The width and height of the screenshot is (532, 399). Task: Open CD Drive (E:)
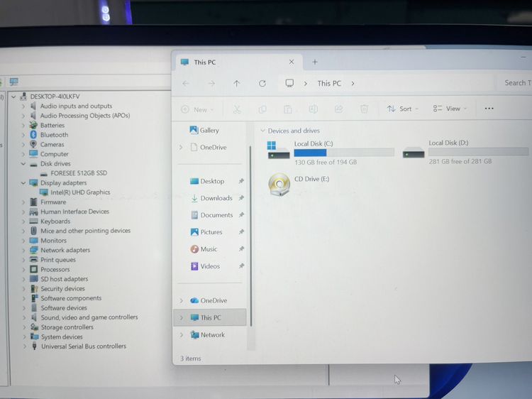[x=299, y=185]
